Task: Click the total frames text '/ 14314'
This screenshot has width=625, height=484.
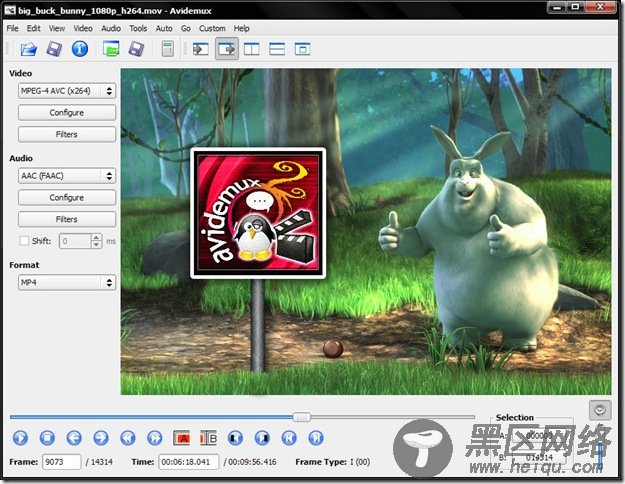Action: tap(99, 462)
